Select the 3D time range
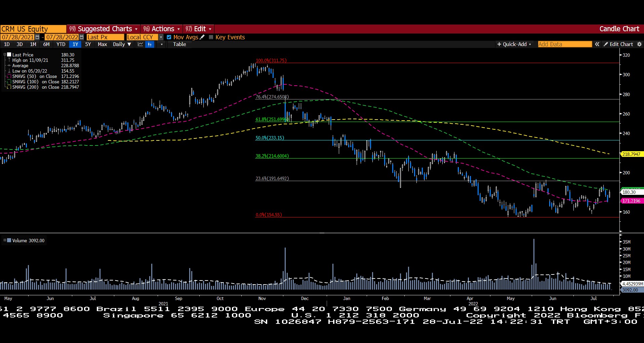Image resolution: width=644 pixels, height=343 pixels. (x=20, y=44)
